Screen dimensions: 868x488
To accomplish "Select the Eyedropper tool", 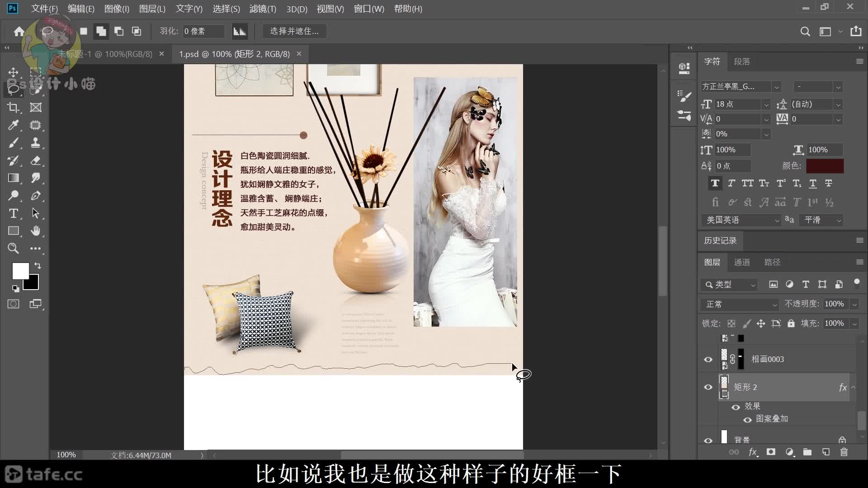I will pyautogui.click(x=13, y=125).
